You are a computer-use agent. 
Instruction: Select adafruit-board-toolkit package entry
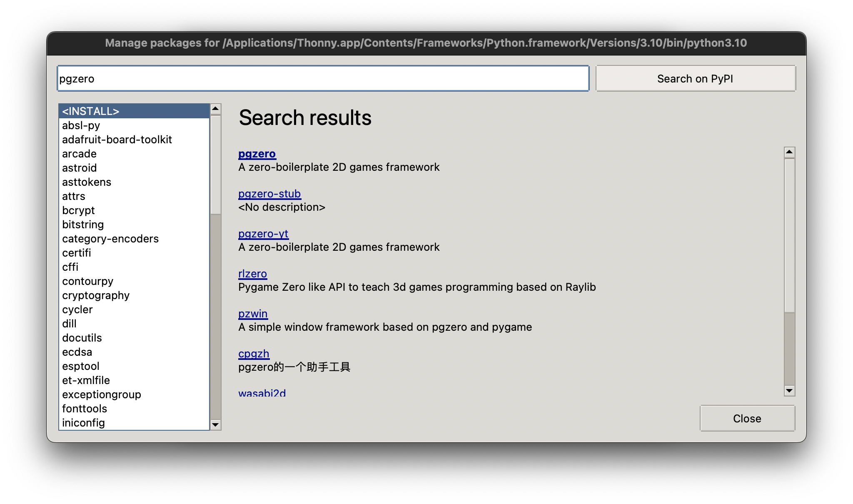click(117, 140)
